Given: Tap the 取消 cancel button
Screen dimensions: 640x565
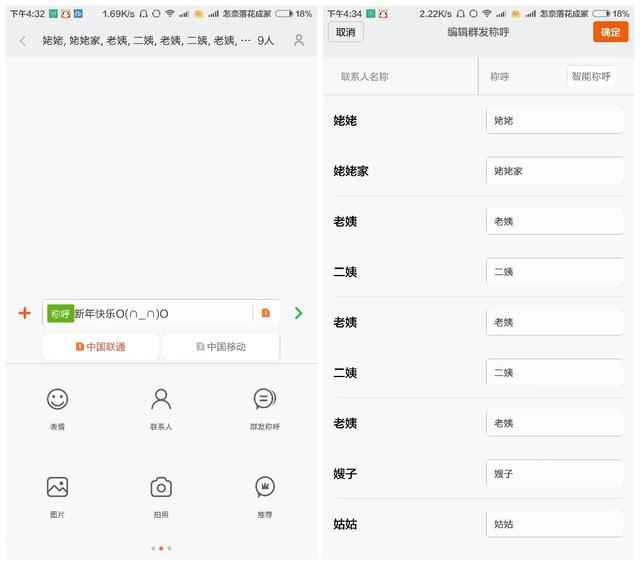Looking at the screenshot, I should point(345,32).
